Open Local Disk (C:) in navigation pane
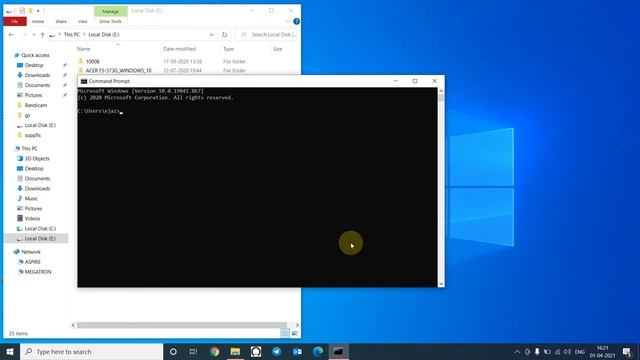The image size is (640, 360). pos(40,229)
